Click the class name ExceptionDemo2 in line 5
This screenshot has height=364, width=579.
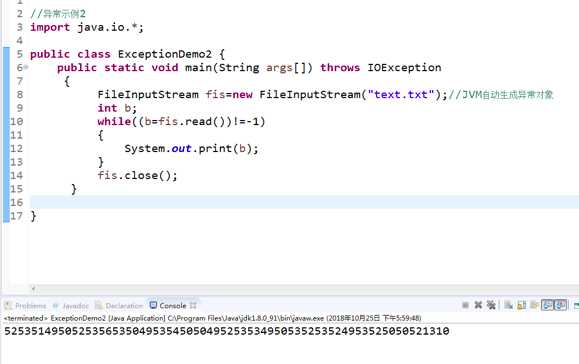165,54
